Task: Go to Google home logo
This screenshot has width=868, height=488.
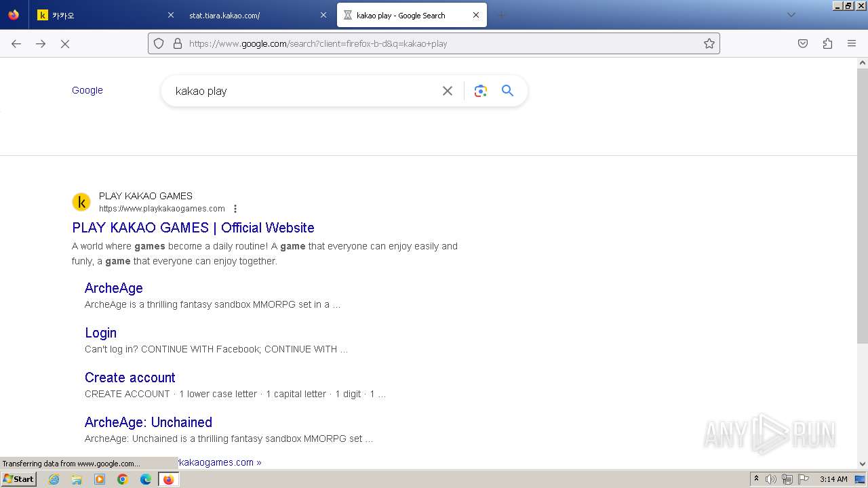Action: [87, 90]
